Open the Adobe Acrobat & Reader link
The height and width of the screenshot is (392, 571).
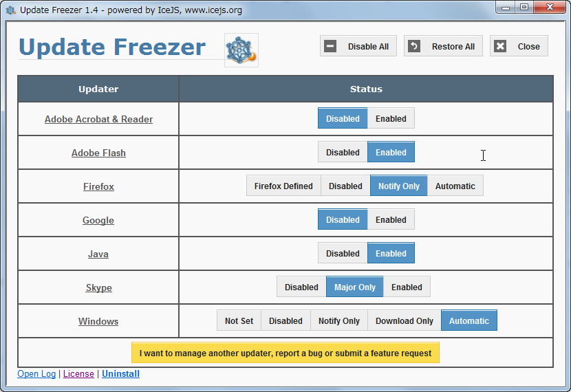pyautogui.click(x=98, y=119)
